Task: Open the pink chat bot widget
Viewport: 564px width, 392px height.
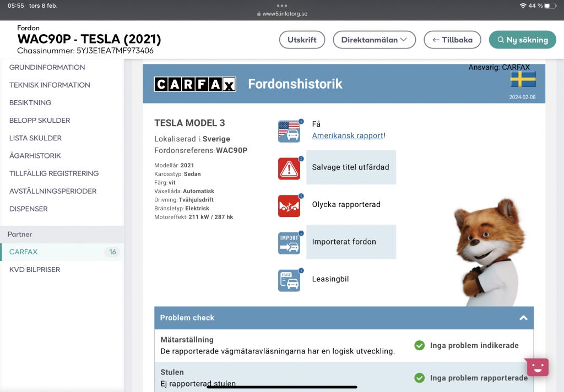Action: click(x=538, y=367)
